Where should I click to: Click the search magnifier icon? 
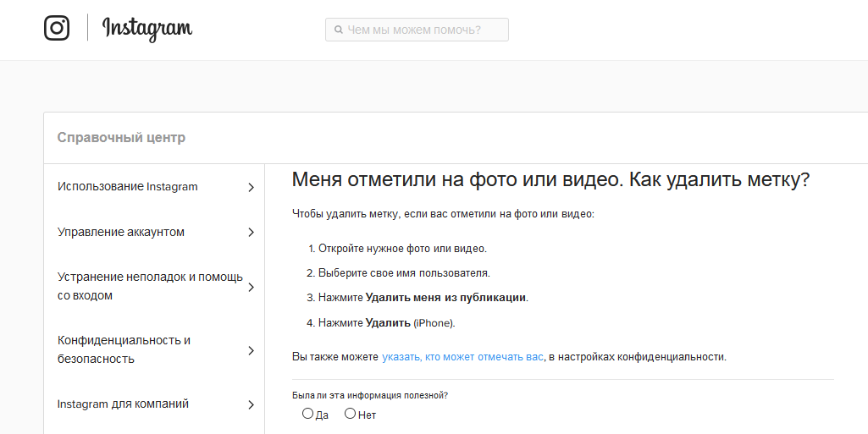coord(338,30)
